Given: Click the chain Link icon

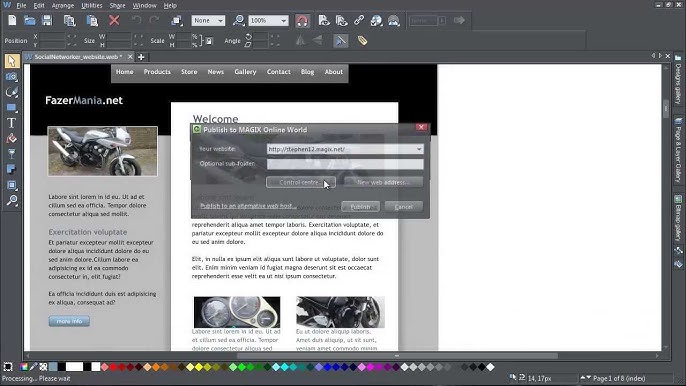Looking at the screenshot, I should 359,20.
